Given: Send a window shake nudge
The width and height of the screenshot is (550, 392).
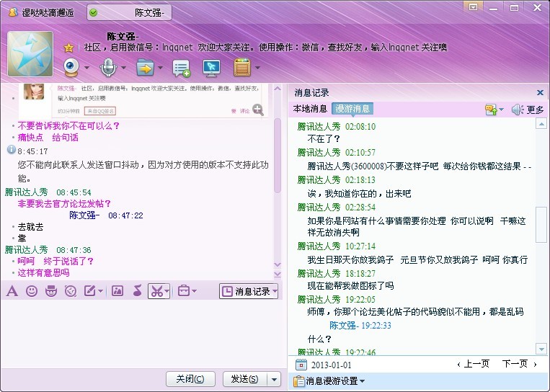Looking at the screenshot, I should pos(71,291).
